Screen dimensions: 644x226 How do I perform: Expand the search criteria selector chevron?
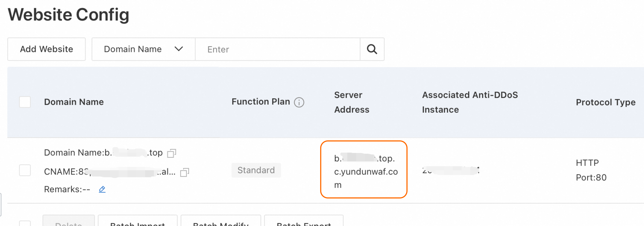tap(179, 49)
